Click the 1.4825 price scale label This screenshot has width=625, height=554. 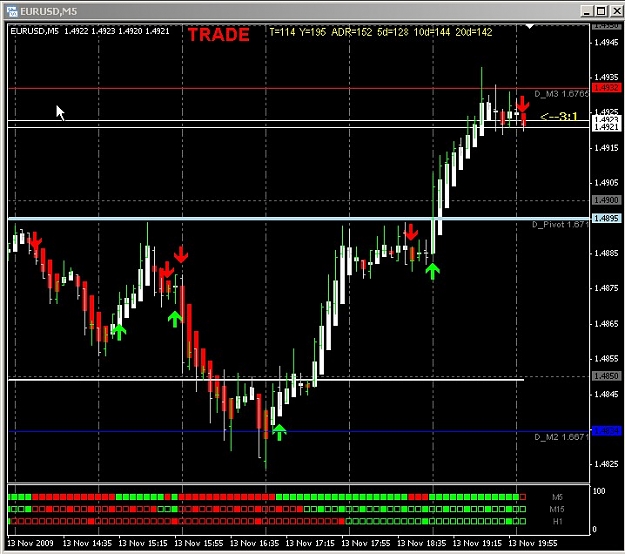(x=607, y=464)
